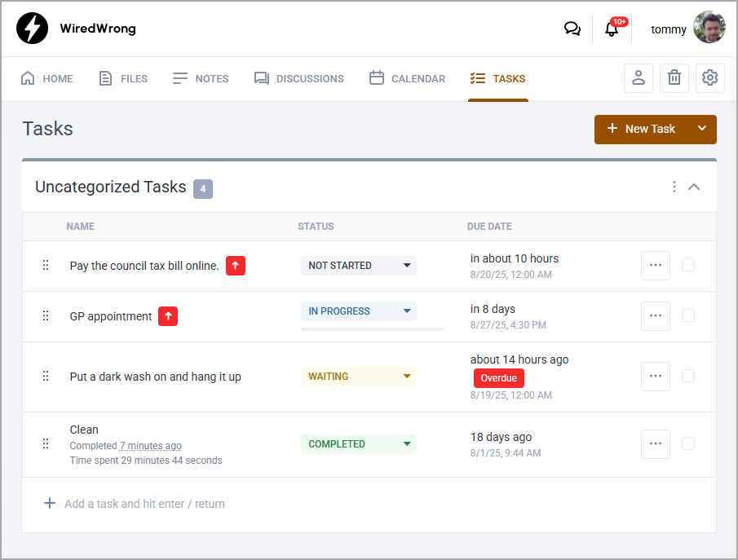Open the chat messages icon
This screenshot has width=738, height=560.
click(x=572, y=29)
